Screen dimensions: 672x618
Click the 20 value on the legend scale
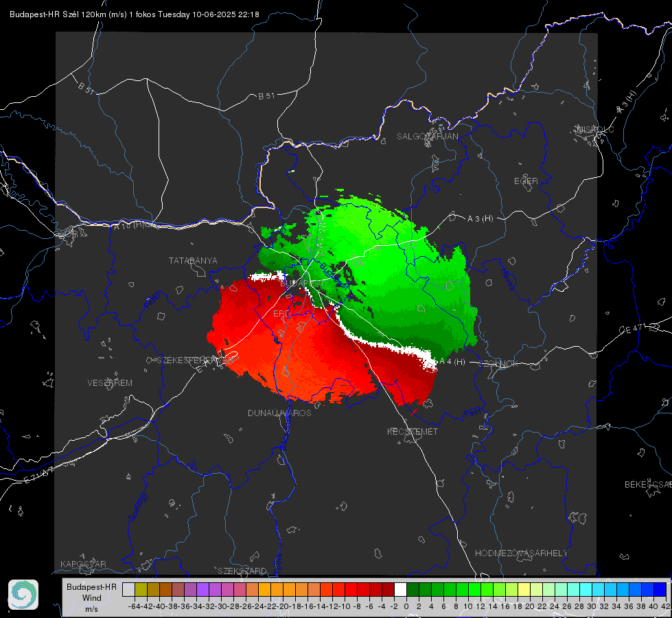530,606
